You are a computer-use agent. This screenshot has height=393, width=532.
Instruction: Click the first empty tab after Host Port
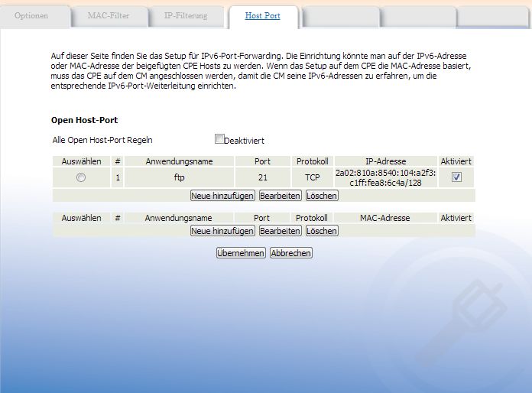pos(340,16)
